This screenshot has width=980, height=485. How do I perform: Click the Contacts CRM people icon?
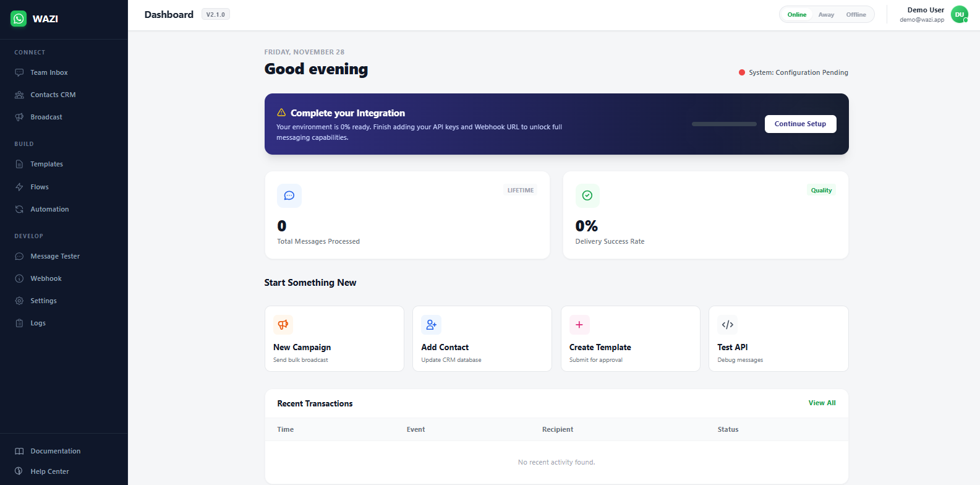click(19, 95)
